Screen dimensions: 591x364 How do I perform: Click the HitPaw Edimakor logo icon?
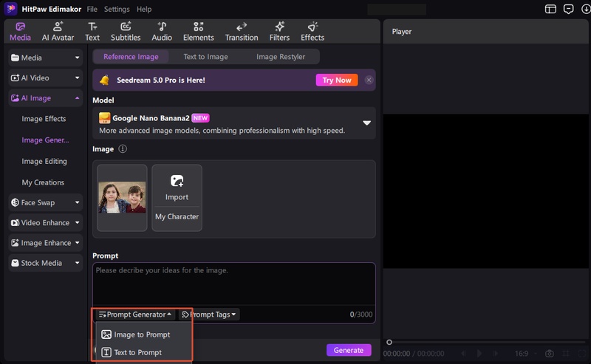tap(10, 9)
